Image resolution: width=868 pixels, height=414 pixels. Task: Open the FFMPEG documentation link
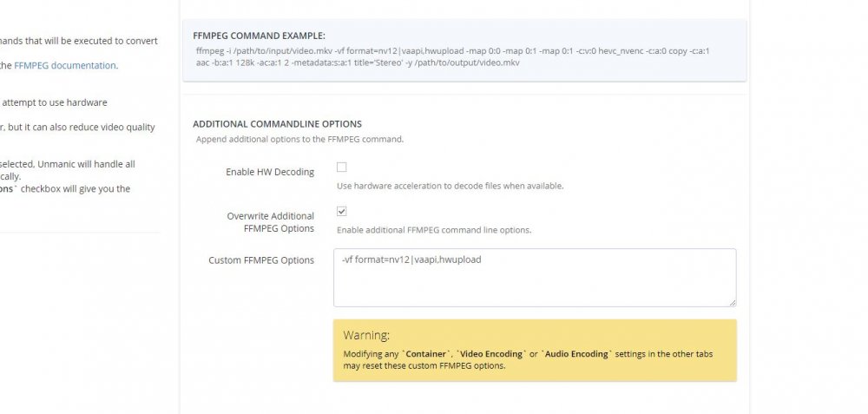pos(65,65)
